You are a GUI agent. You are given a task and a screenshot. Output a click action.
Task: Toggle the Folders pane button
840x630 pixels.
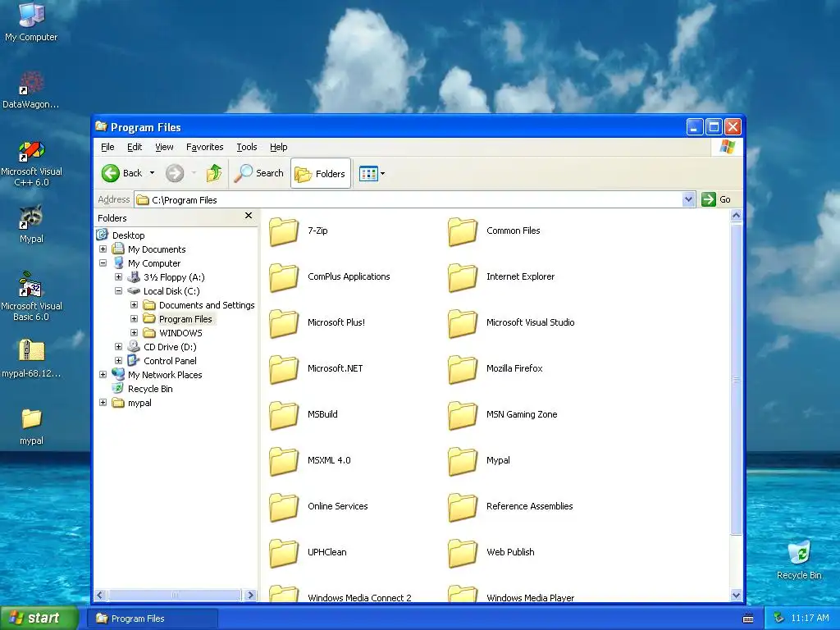tap(321, 174)
